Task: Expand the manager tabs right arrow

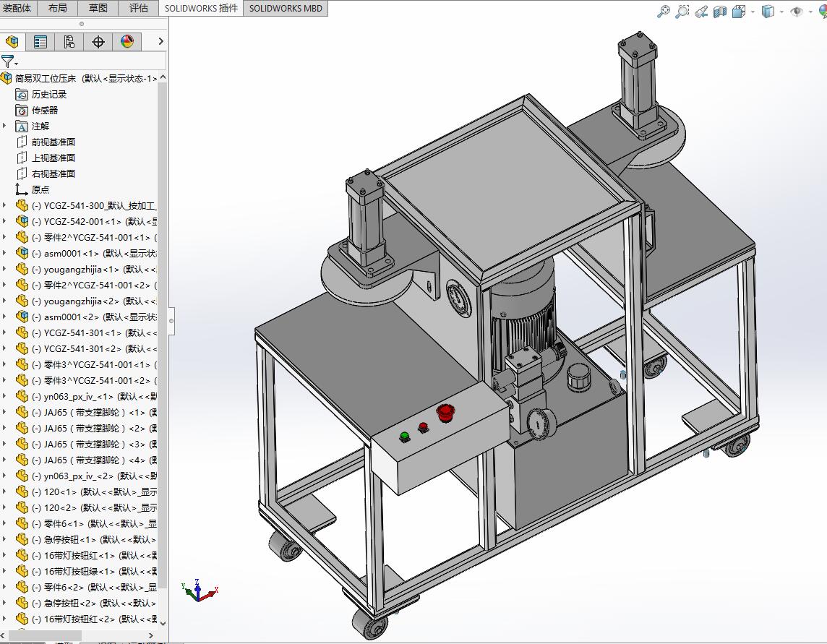Action: tap(161, 41)
